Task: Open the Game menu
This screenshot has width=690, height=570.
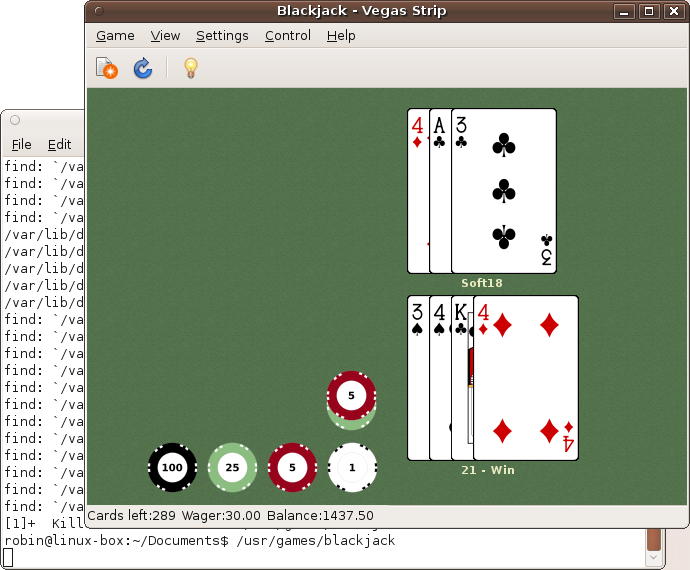Action: coord(115,36)
